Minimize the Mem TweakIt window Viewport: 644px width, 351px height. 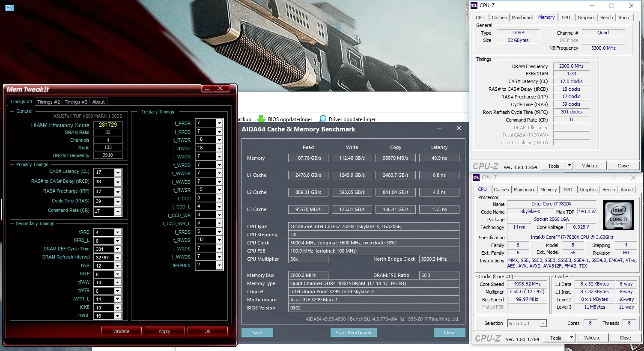(x=208, y=89)
